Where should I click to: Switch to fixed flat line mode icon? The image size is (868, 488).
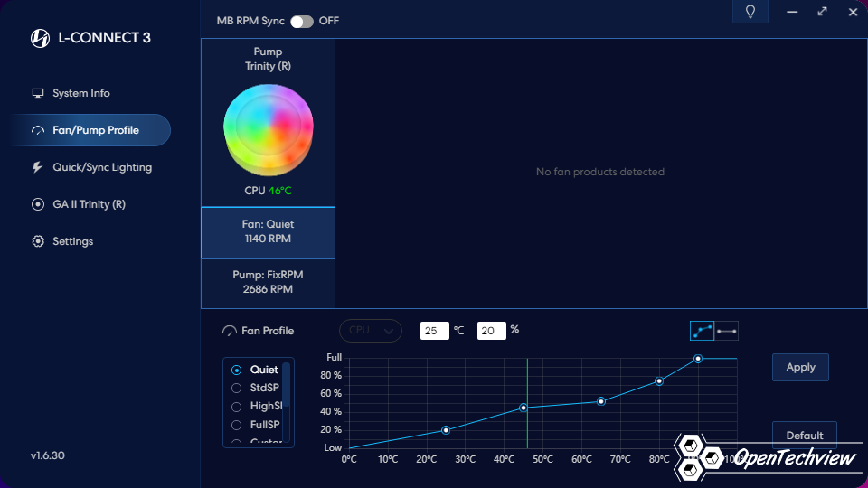(x=726, y=331)
